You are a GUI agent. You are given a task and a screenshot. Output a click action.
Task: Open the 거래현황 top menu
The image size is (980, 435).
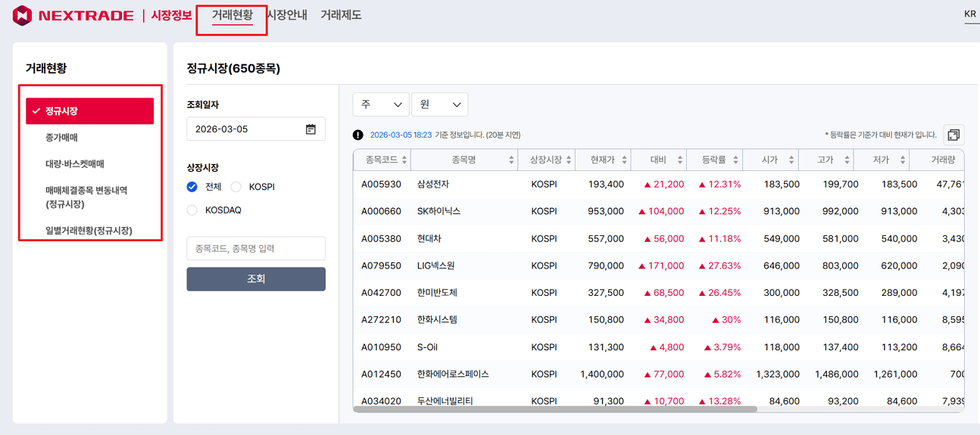point(232,15)
